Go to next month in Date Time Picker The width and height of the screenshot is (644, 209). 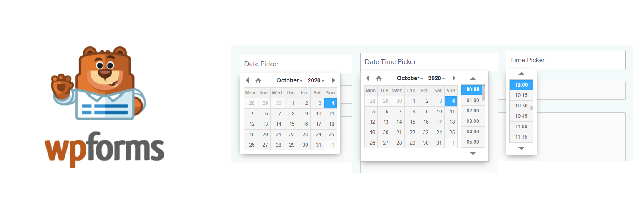pos(454,78)
